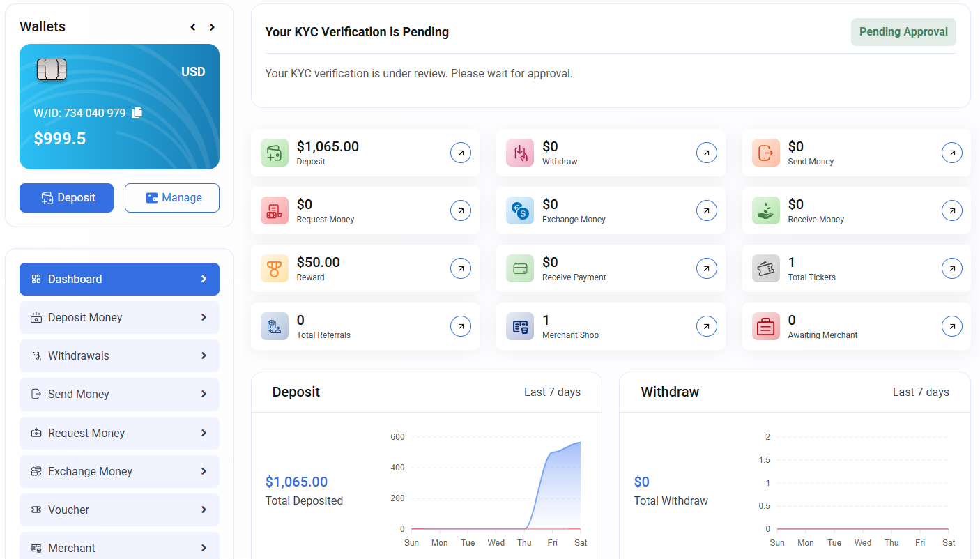
Task: Expand the Withdrawals row chevron
Action: tap(204, 355)
